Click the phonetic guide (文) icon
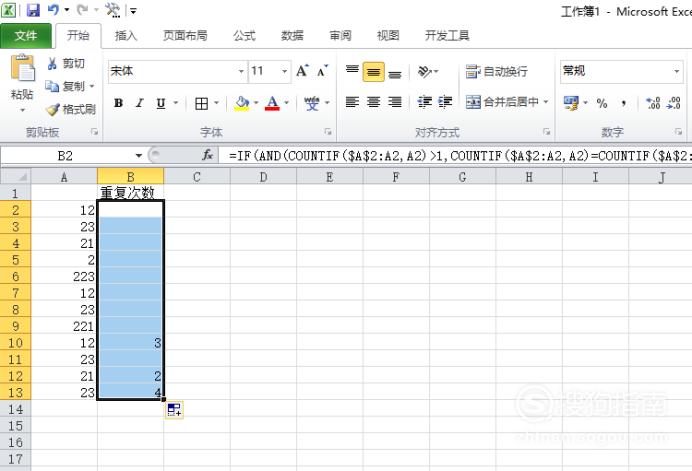Viewport: 692px width, 471px height. tap(312, 104)
